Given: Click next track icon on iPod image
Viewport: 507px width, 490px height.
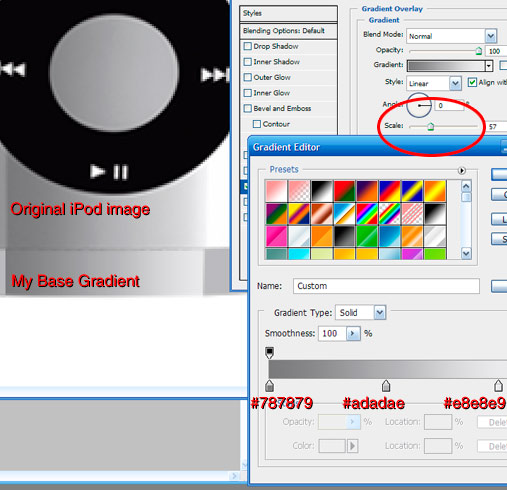Looking at the screenshot, I should pos(215,74).
